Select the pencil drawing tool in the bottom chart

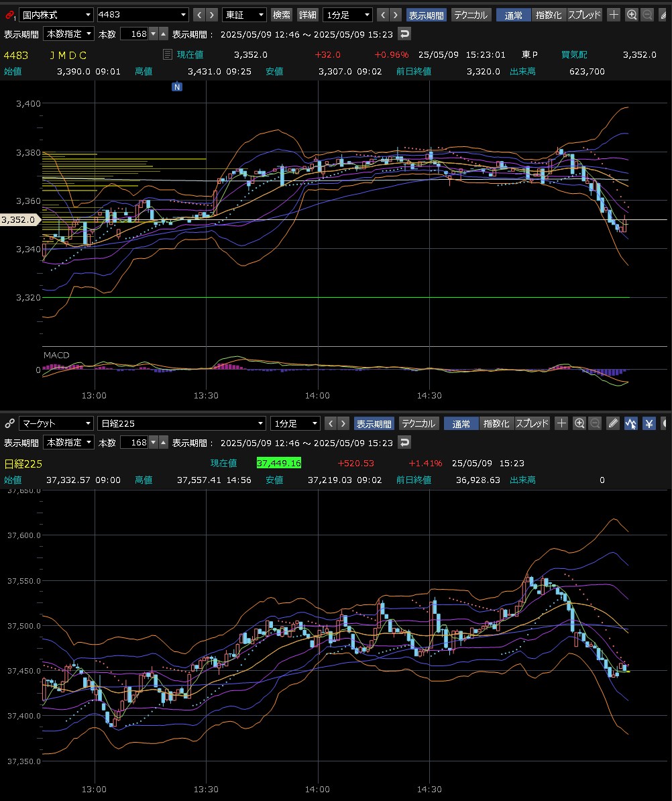pyautogui.click(x=613, y=423)
